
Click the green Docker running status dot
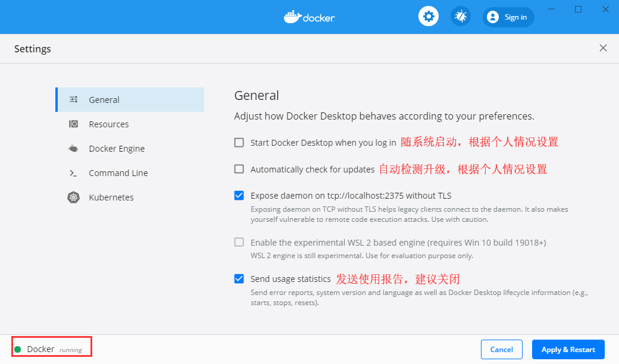coord(18,349)
